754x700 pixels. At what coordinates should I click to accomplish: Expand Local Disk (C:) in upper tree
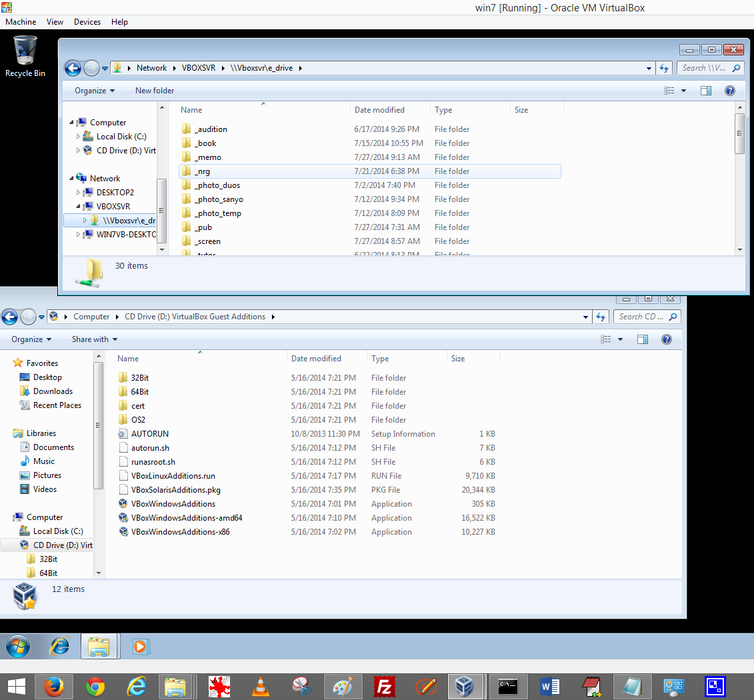point(78,137)
